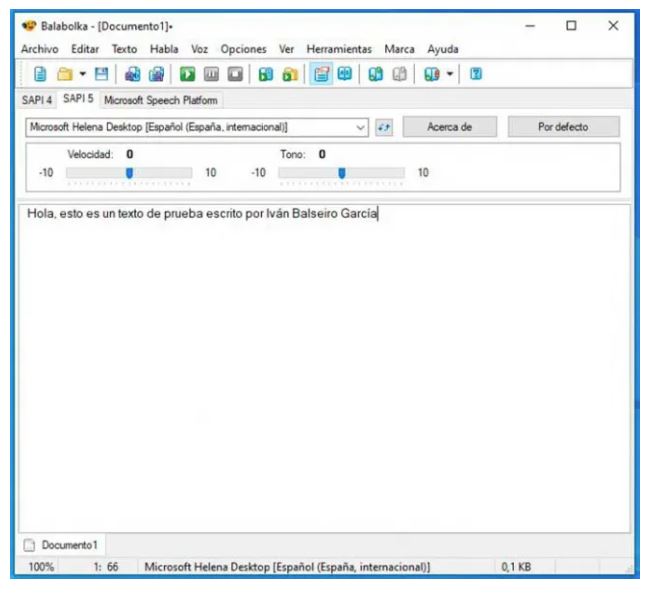Stop the speech playback
Image resolution: width=648 pixels, height=594 pixels.
[x=235, y=74]
